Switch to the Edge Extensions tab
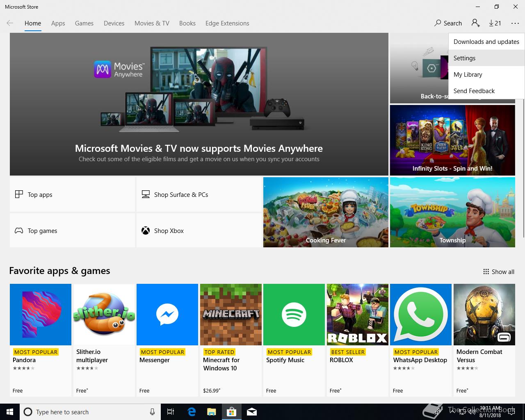 227,23
